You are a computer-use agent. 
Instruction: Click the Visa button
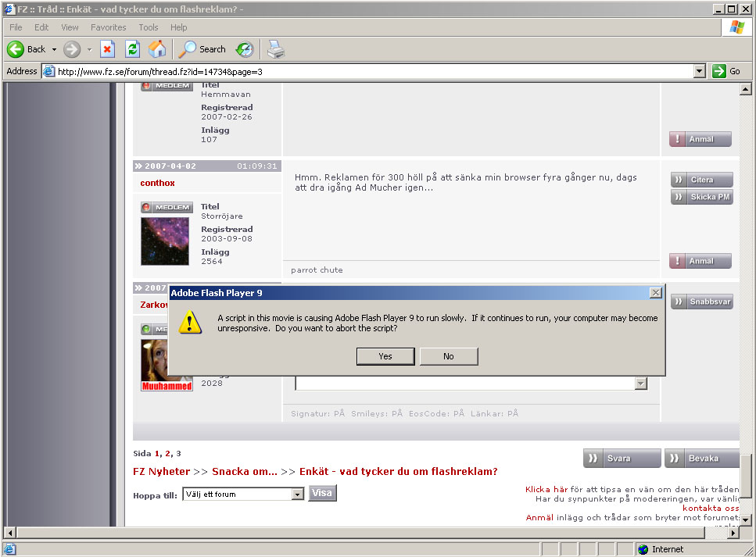322,493
